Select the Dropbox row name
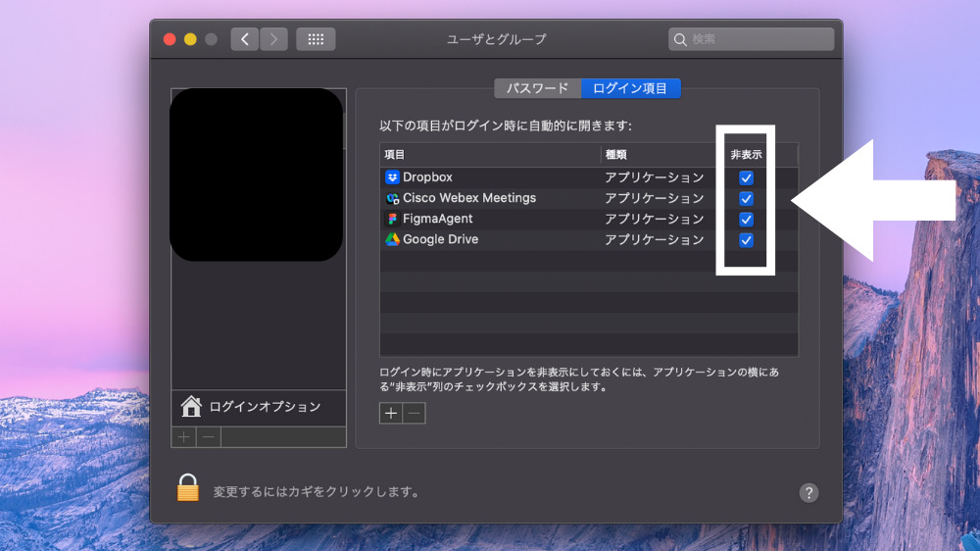Viewport: 980px width, 551px height. pos(427,177)
